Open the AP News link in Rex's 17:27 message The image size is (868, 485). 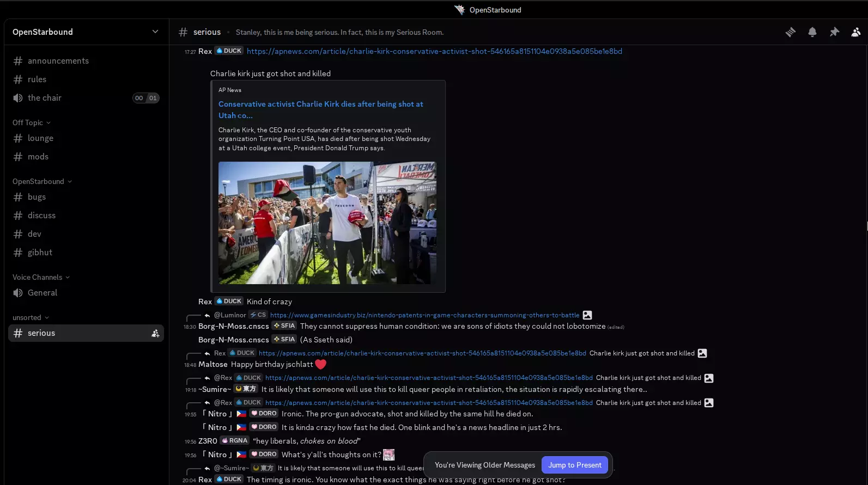point(434,51)
